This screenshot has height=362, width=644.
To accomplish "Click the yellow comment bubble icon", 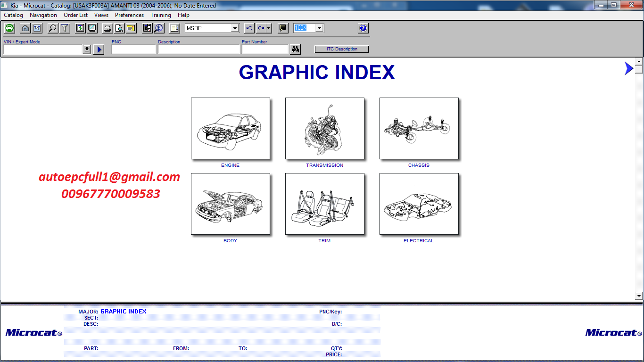I will pyautogui.click(x=283, y=28).
